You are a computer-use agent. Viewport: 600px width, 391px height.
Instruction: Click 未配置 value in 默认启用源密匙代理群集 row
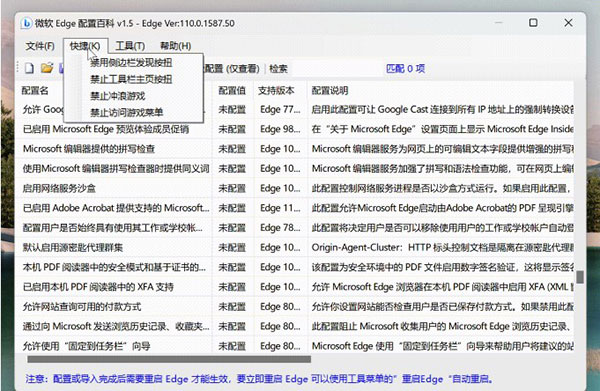232,248
